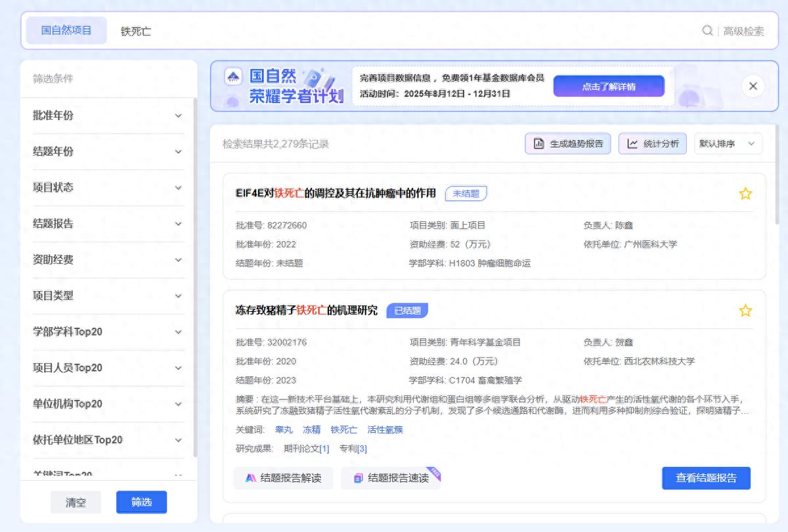Open 高级检索 advanced search

point(743,30)
